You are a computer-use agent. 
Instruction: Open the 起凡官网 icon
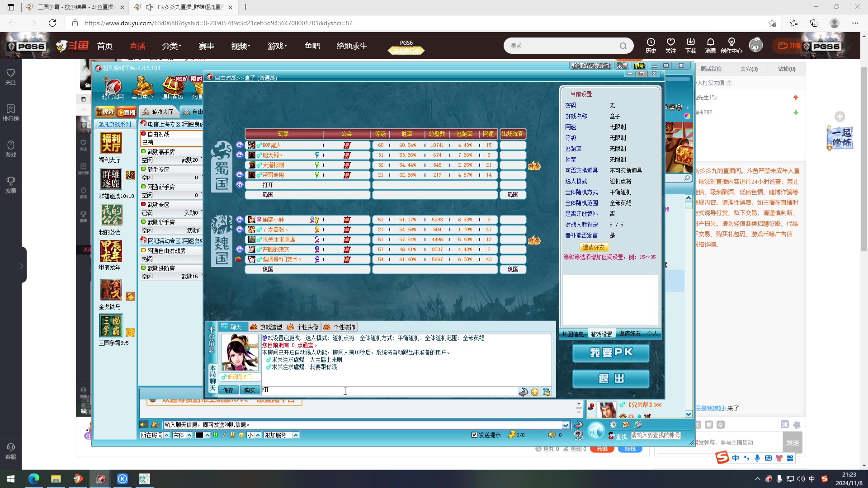113,87
